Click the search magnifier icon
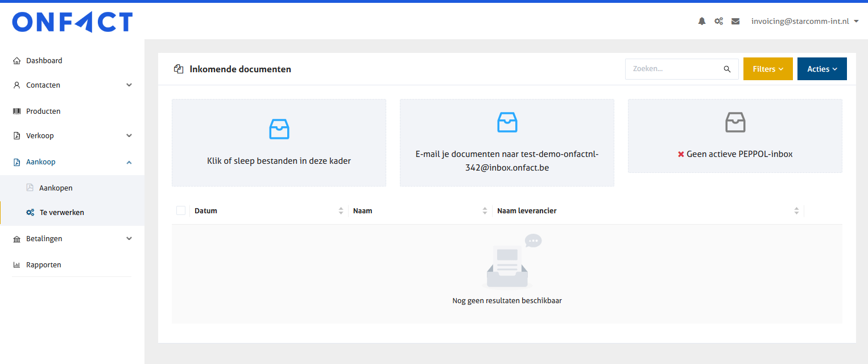 click(x=727, y=69)
